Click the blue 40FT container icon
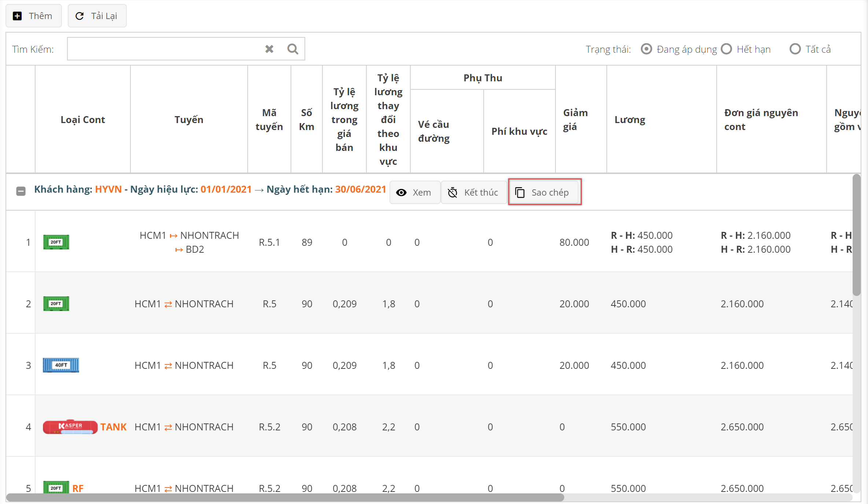The width and height of the screenshot is (868, 504). pos(61,365)
